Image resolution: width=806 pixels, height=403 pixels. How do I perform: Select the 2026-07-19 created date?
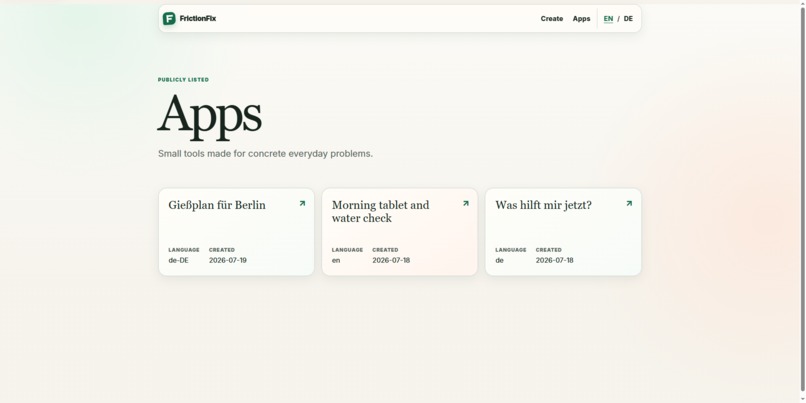(x=228, y=260)
